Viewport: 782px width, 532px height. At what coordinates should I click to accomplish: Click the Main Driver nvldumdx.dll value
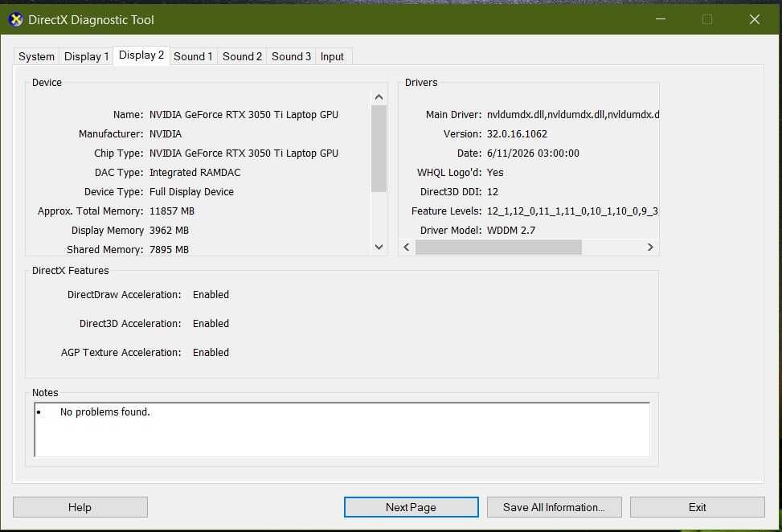point(573,115)
